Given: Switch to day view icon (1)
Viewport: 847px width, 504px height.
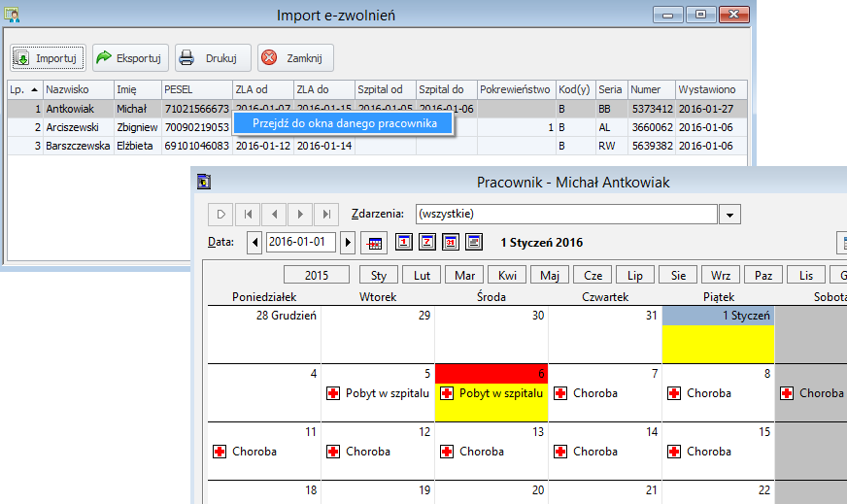Looking at the screenshot, I should [404, 242].
